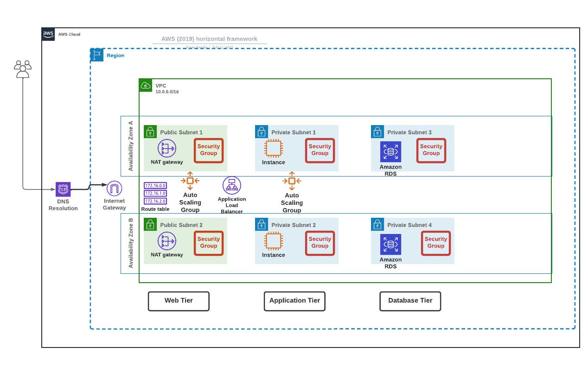Click the lock icon on Public Subnet 1 header

click(x=150, y=132)
